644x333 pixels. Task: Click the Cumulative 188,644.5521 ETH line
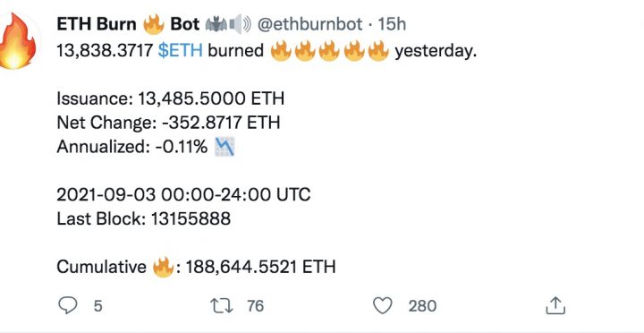pos(196,267)
